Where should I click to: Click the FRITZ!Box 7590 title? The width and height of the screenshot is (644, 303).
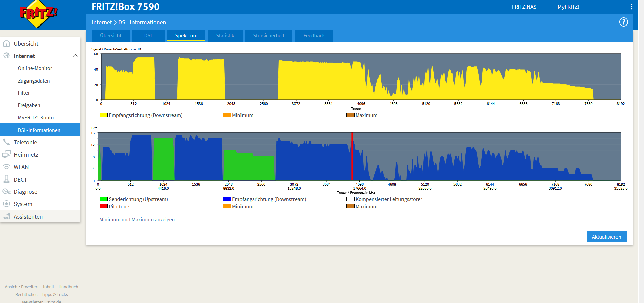pos(125,7)
